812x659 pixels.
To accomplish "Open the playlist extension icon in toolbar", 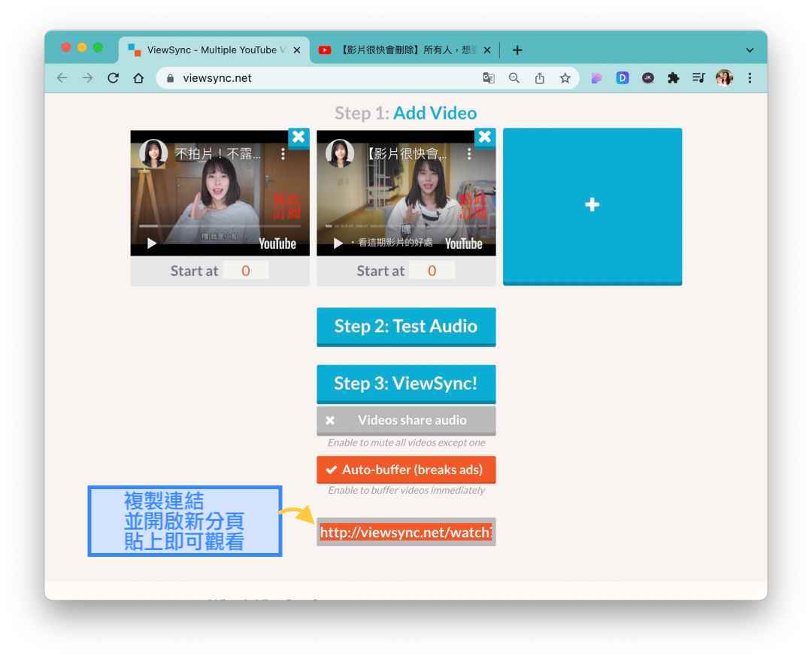I will pyautogui.click(x=698, y=77).
